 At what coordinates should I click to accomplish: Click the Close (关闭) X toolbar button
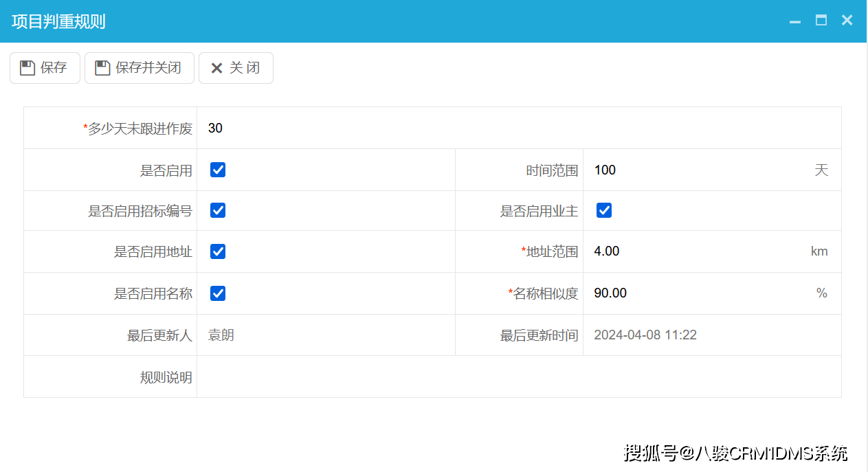pyautogui.click(x=236, y=68)
